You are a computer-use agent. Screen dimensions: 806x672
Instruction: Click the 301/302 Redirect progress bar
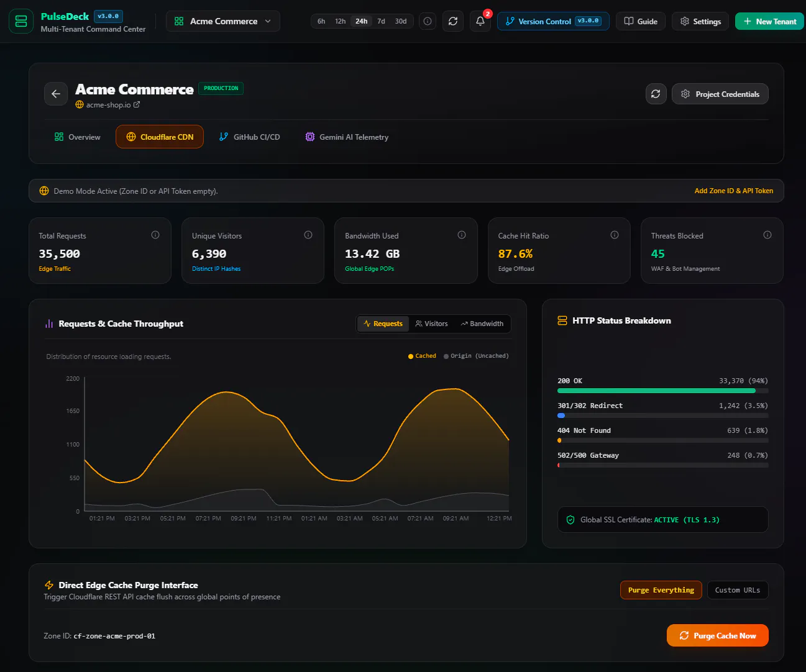(663, 415)
